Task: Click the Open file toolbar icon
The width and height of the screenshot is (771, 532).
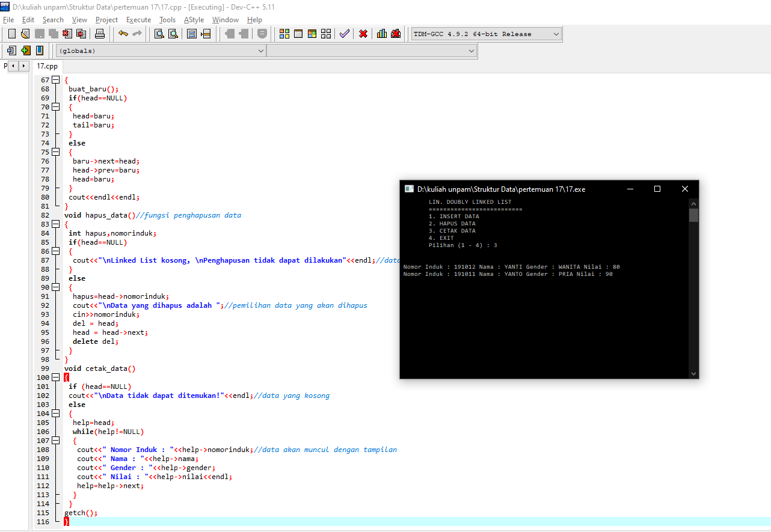Action: [x=25, y=34]
